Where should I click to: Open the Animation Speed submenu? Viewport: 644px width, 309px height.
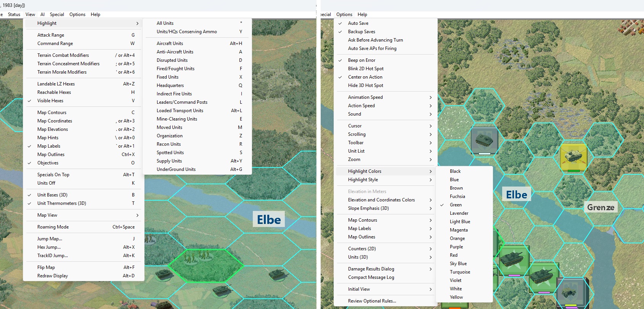coord(385,97)
